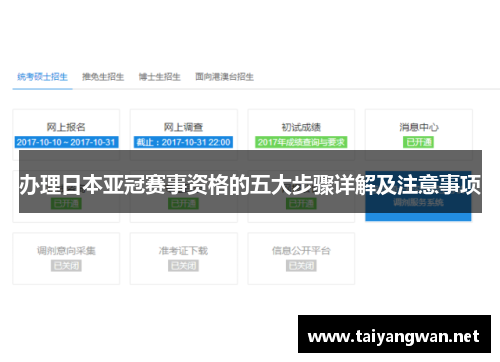Viewport: 500px width, 362px height.
Task: Click 已关闭 badge under 信息公开平台
Action: (301, 266)
